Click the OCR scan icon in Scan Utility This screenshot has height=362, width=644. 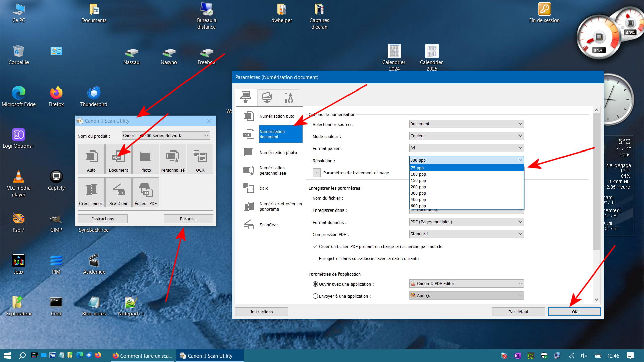200,159
